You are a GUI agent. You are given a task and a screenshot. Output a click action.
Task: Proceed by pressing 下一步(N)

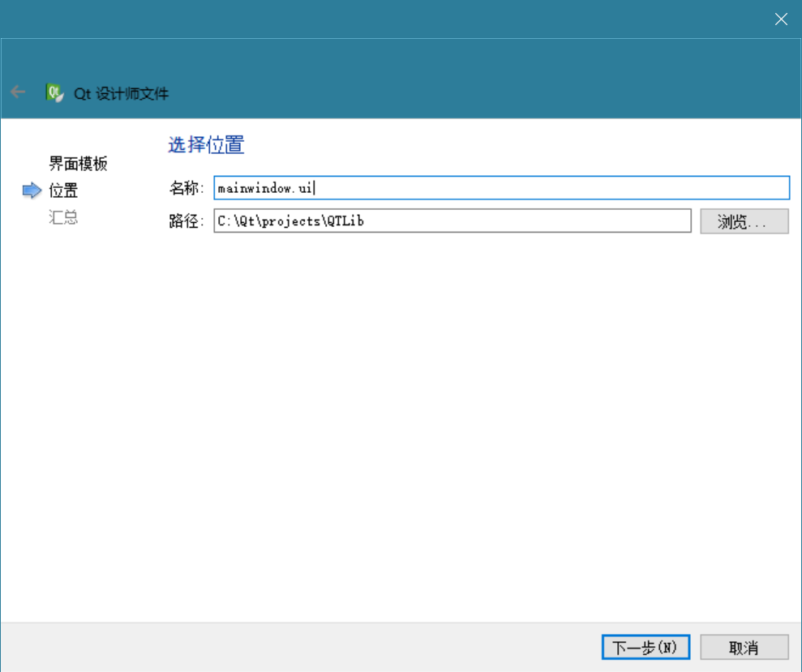[645, 647]
